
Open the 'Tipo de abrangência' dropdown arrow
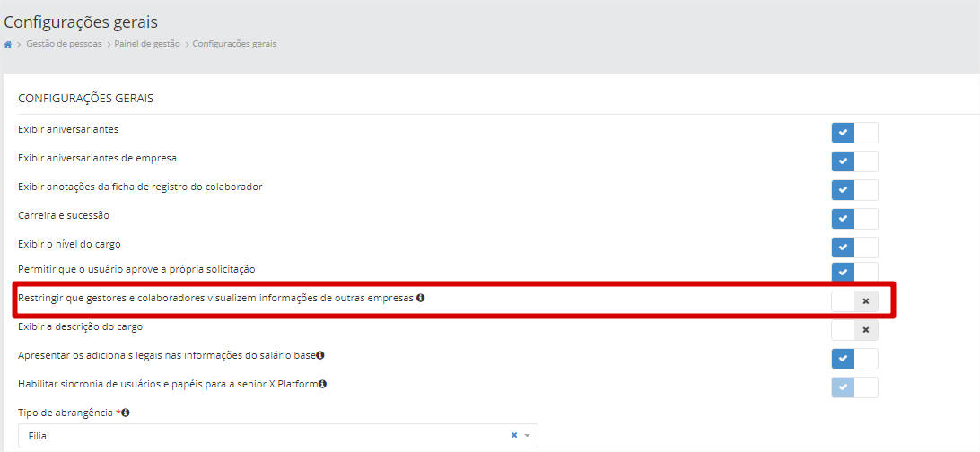pos(528,435)
